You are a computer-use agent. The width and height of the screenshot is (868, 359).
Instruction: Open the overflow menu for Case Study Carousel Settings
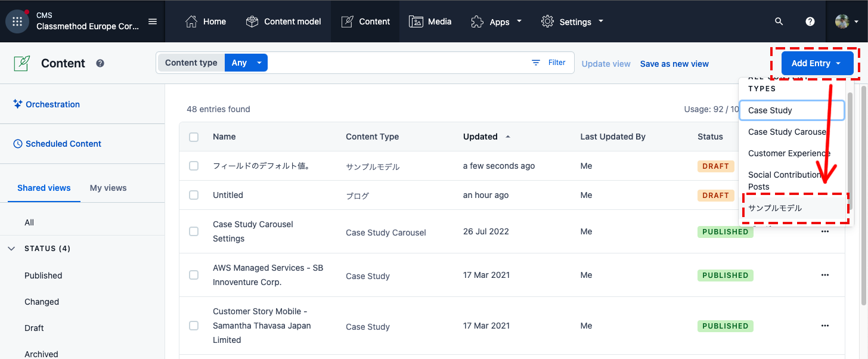(825, 232)
